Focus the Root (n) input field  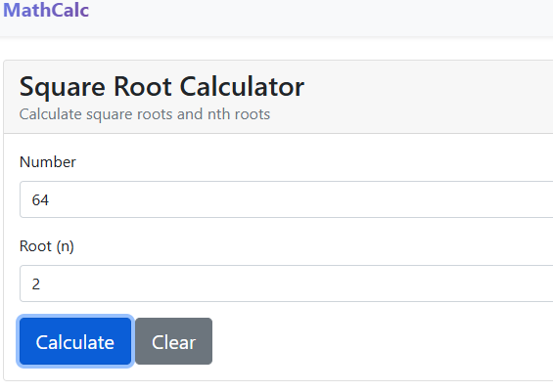(x=287, y=283)
